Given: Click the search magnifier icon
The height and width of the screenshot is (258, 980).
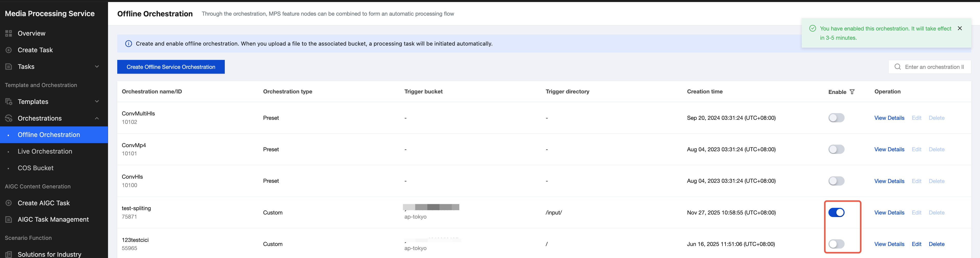Looking at the screenshot, I should point(898,67).
